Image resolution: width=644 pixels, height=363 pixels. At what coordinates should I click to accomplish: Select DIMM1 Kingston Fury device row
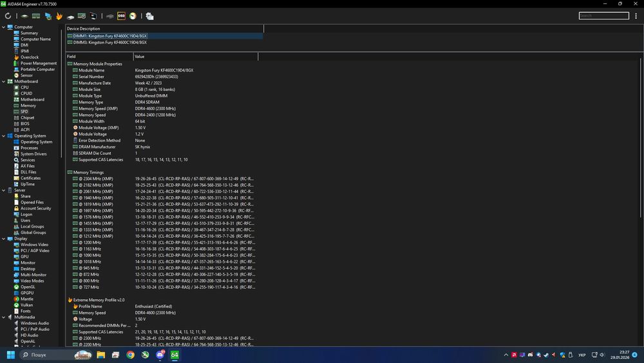point(164,35)
